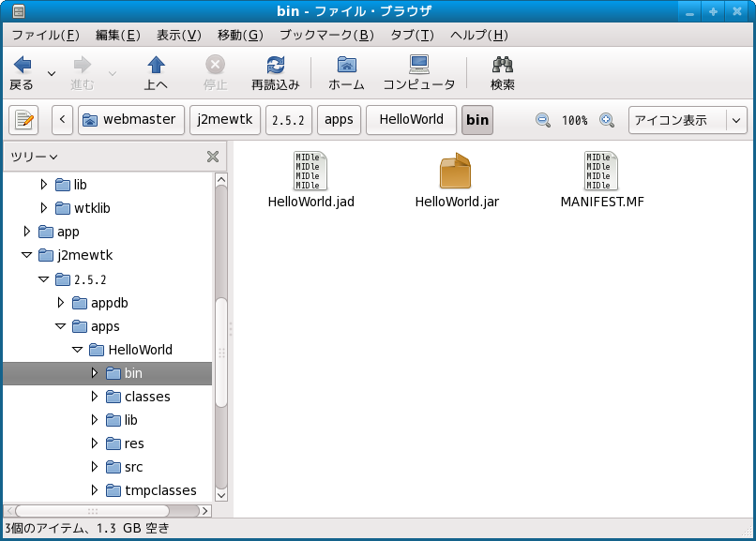This screenshot has width=756, height=541.
Task: Zoom out with the minus magnifier
Action: 543,120
